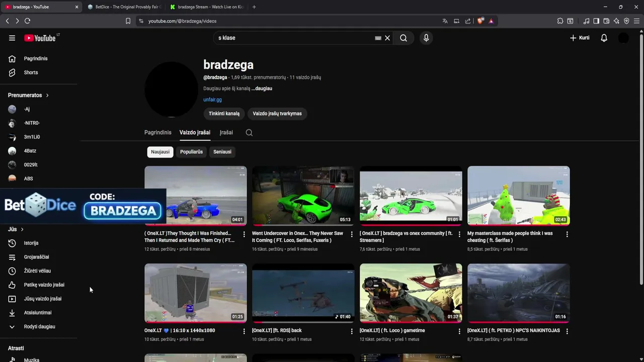
Task: Open the NPC'S NAIKINTOJAS video title
Action: point(514,330)
